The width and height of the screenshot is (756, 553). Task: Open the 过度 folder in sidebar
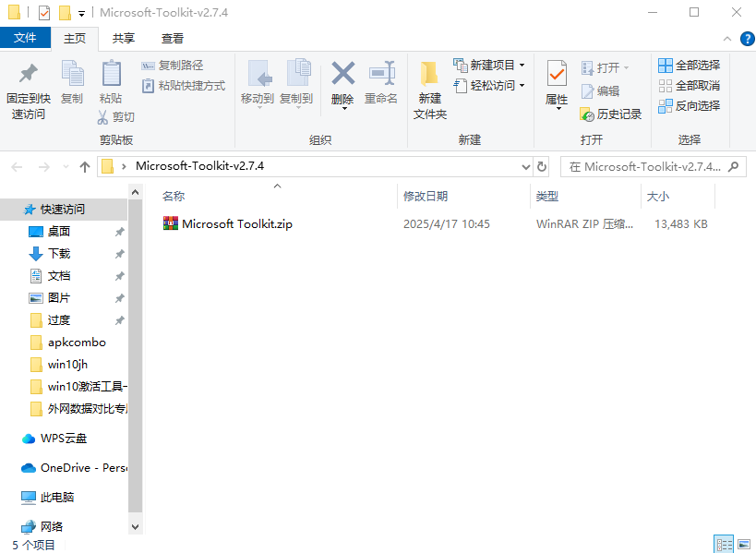point(59,320)
